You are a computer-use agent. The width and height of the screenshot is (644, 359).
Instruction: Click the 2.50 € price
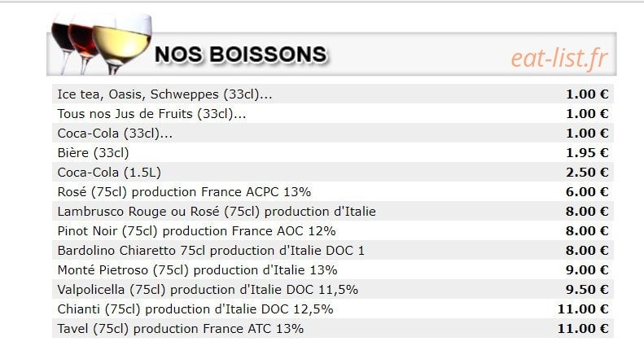pos(587,172)
